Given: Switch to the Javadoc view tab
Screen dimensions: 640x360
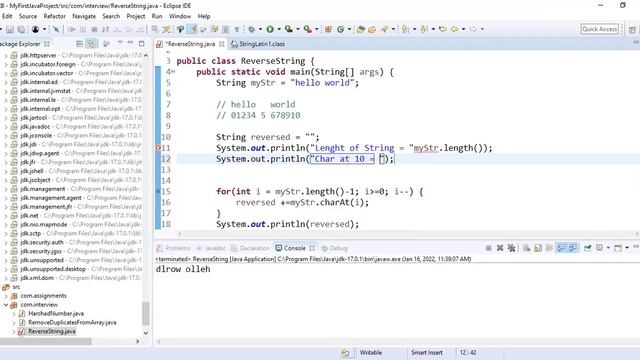Looking at the screenshot, I should [x=211, y=248].
